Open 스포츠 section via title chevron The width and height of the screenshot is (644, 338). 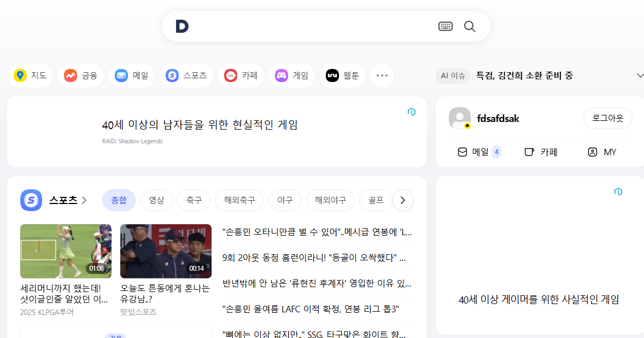(68, 200)
